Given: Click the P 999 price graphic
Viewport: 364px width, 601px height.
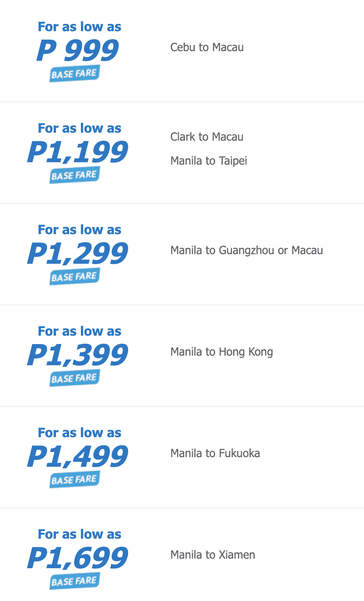Looking at the screenshot, I should 78,50.
